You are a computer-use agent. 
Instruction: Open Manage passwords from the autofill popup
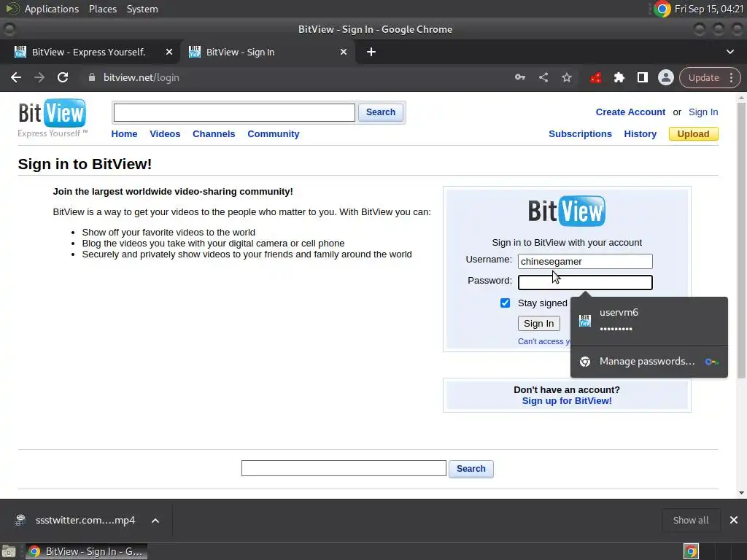coord(649,362)
